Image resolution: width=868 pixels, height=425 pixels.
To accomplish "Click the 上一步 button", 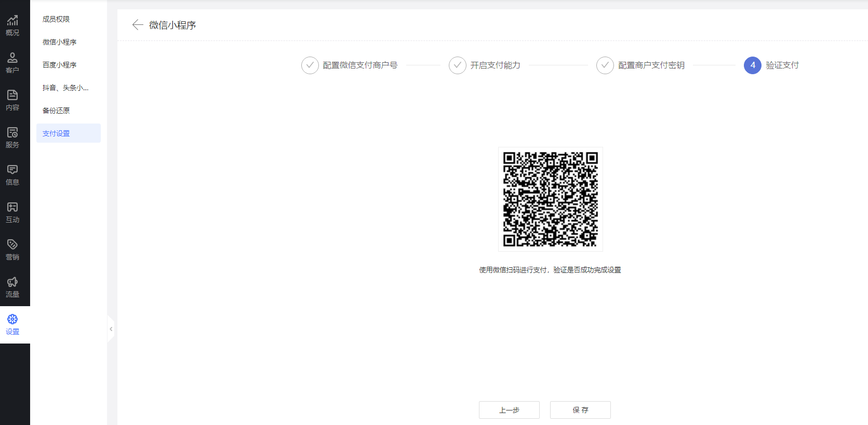I will point(509,410).
